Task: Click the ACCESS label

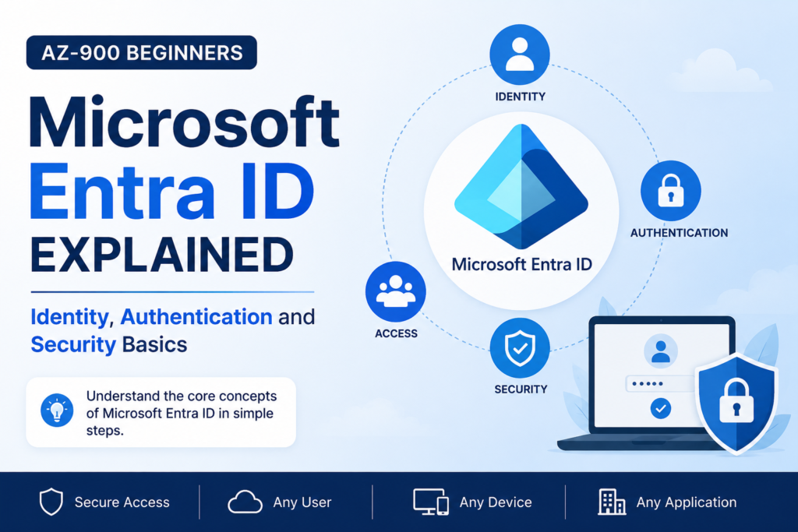Action: point(396,333)
